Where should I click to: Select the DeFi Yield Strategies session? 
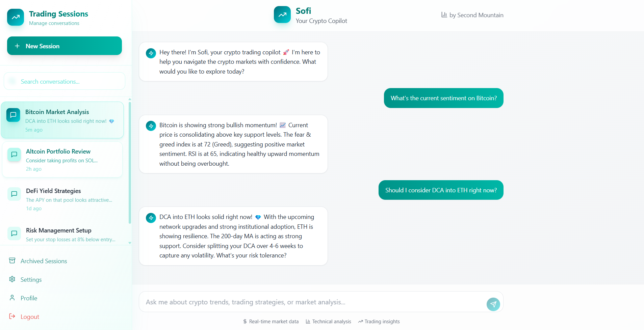[x=62, y=199]
